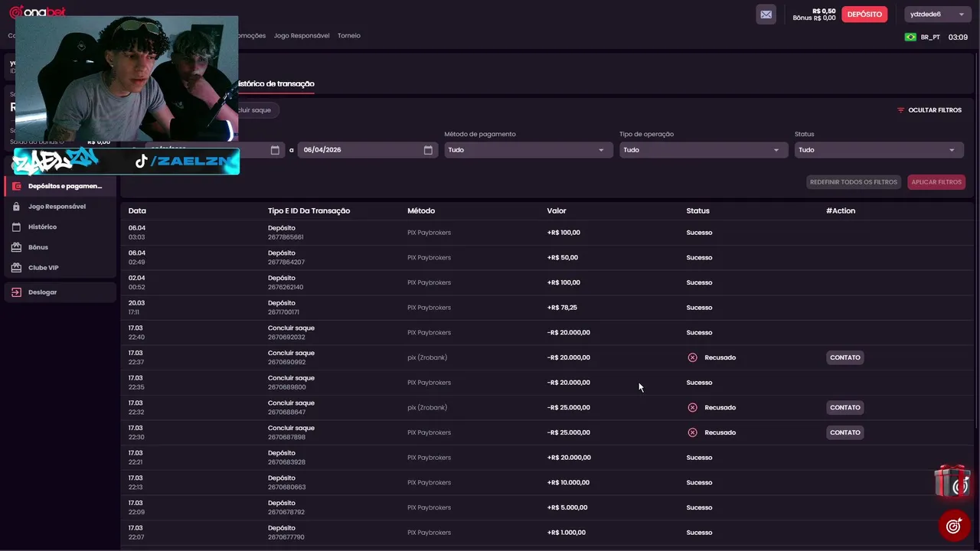Click the Recusado status on 22:37 row
This screenshot has width=980, height=551.
tap(720, 357)
